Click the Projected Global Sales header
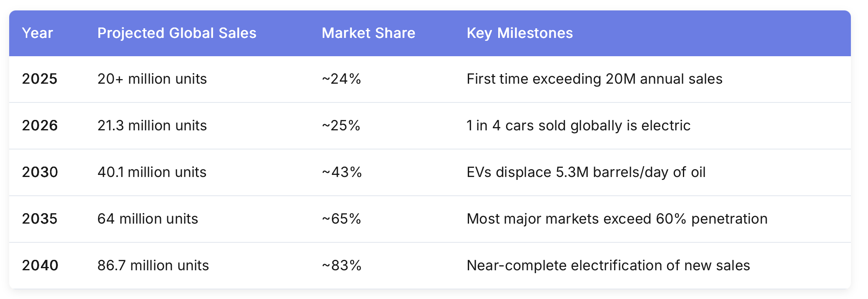The image size is (868, 299). click(x=177, y=33)
